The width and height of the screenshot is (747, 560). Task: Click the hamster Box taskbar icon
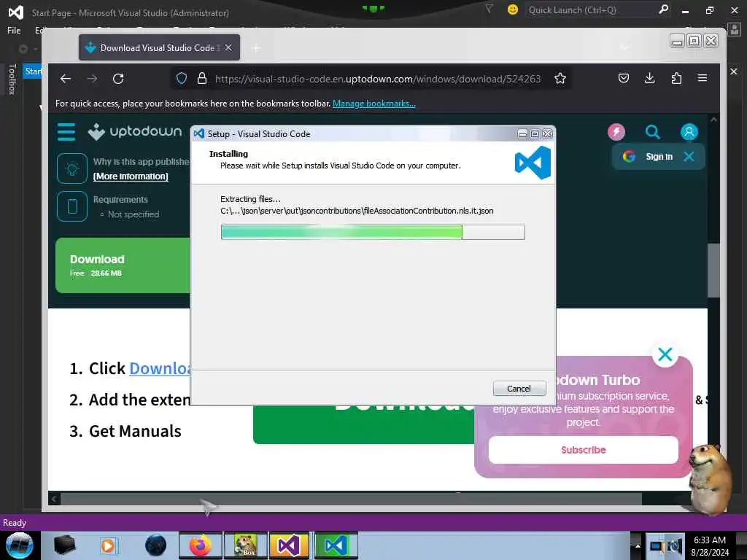pyautogui.click(x=246, y=545)
